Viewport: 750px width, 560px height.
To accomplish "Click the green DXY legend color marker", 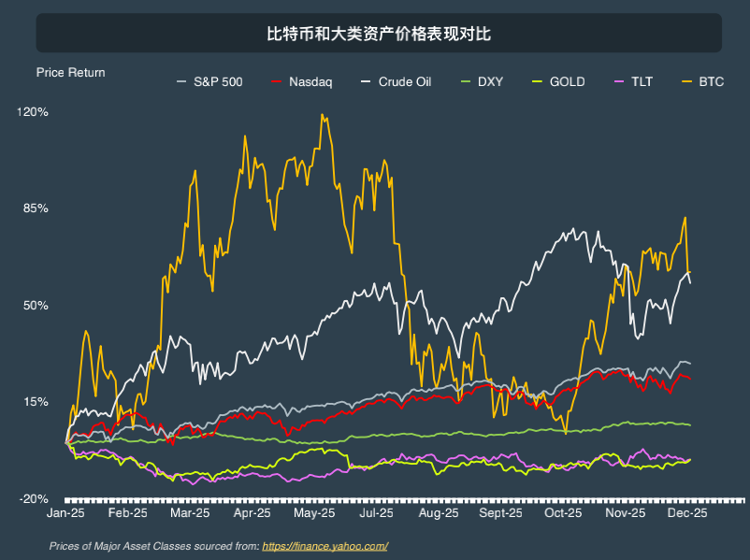I will pyautogui.click(x=466, y=81).
